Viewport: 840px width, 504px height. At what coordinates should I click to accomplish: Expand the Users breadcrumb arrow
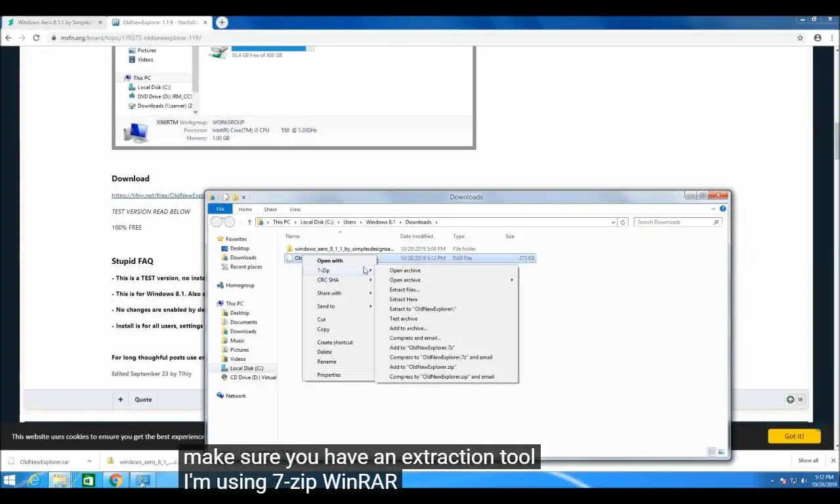pos(361,222)
